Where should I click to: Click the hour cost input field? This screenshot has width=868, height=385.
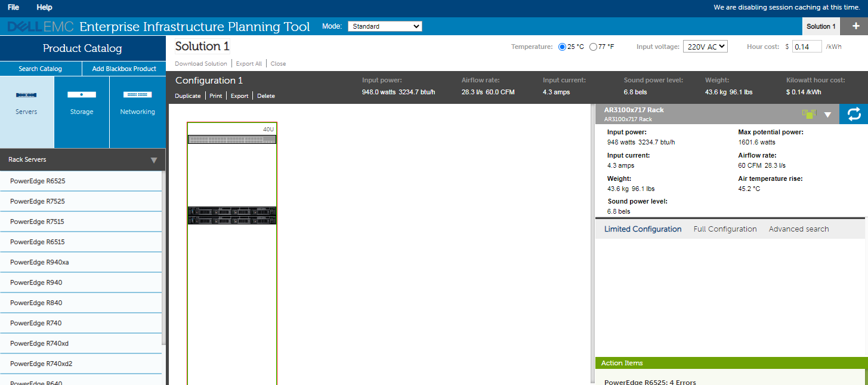point(807,47)
